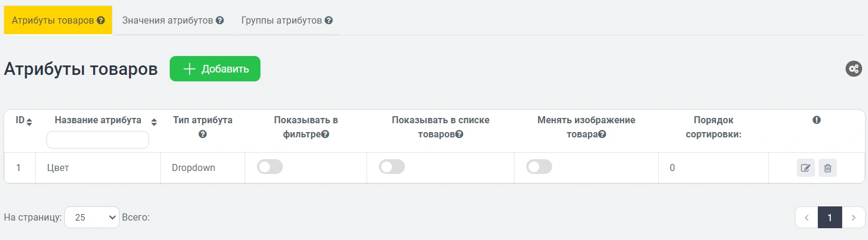This screenshot has width=868, height=240.
Task: Click the exclamation info icon in header
Action: tap(817, 120)
